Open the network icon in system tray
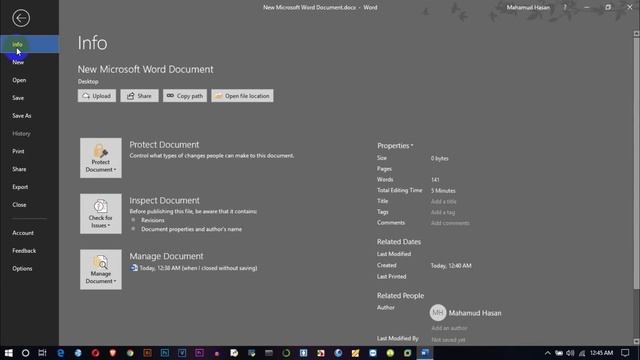This screenshot has width=640, height=360. [x=582, y=353]
